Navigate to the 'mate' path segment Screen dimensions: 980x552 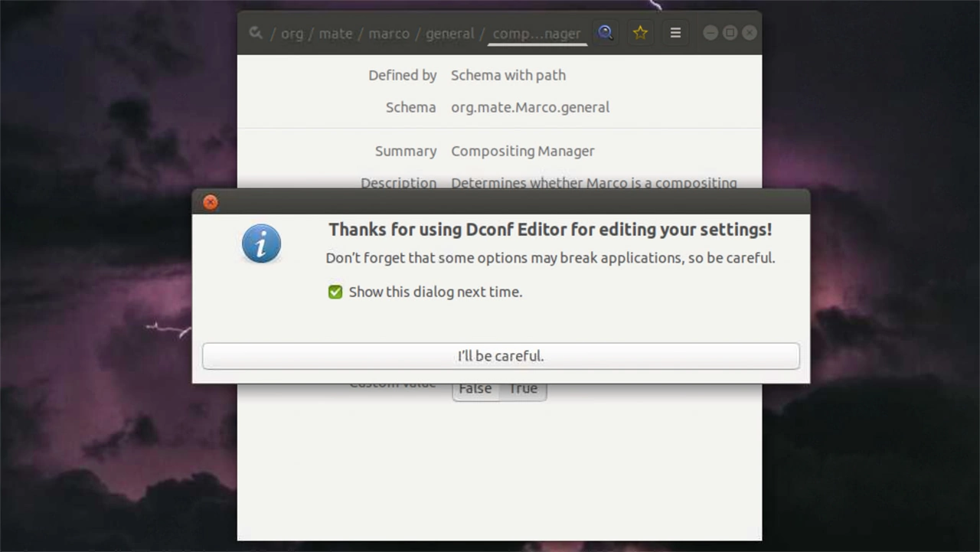point(335,34)
